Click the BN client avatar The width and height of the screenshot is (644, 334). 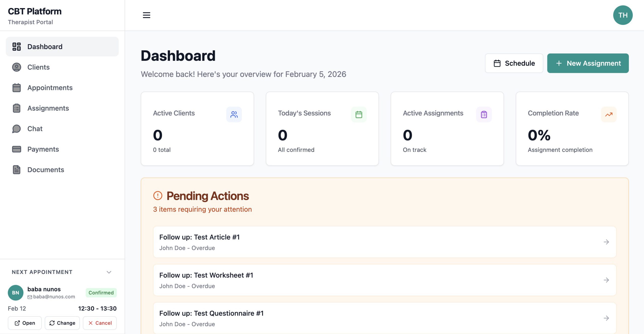pyautogui.click(x=16, y=293)
